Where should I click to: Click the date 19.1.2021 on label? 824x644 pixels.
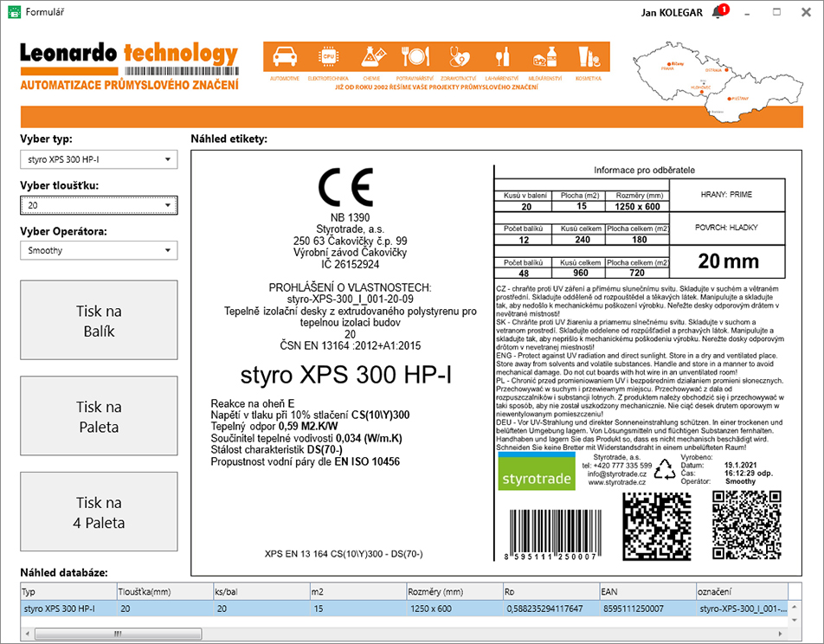click(x=741, y=466)
